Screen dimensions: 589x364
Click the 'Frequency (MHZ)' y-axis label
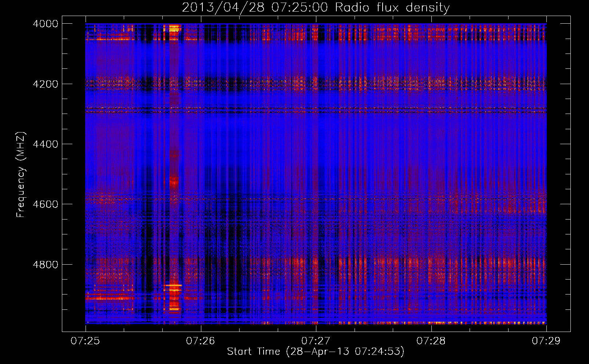pos(21,174)
